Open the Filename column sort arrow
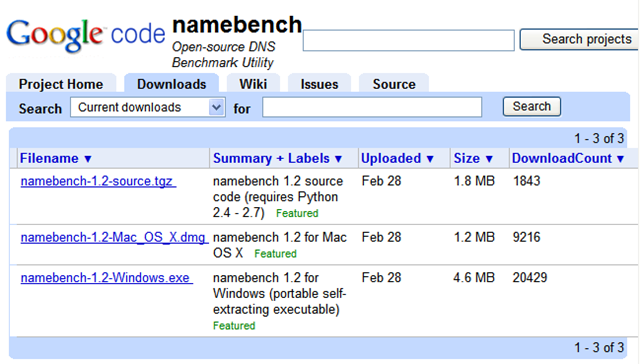The image size is (640, 364). (x=88, y=159)
